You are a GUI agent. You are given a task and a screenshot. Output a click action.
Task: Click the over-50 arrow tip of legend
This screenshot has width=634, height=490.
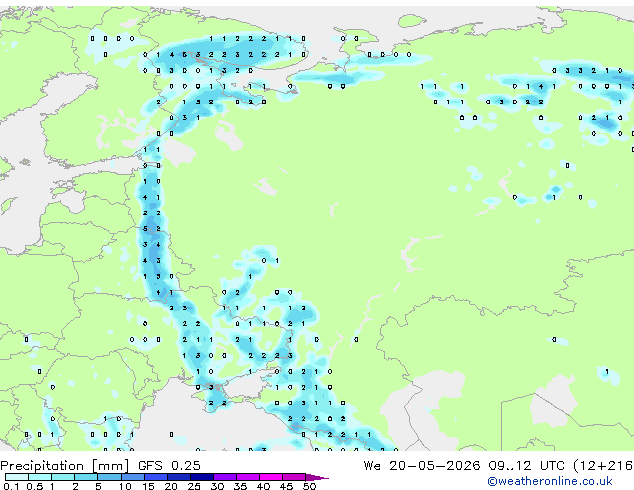pyautogui.click(x=317, y=477)
